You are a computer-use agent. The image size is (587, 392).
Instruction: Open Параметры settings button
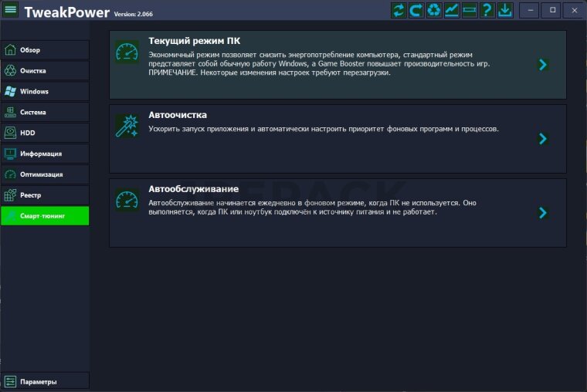(45, 381)
